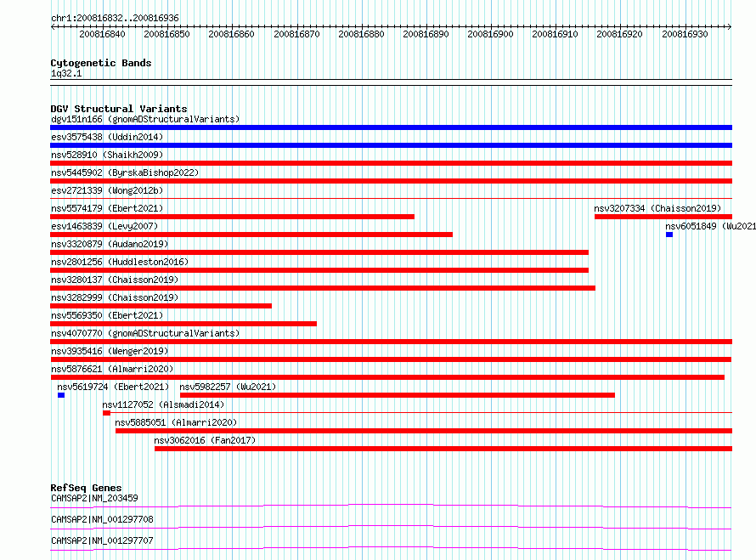
Task: Open the nsv5569350 (Ebert2021) label
Action: 107,315
